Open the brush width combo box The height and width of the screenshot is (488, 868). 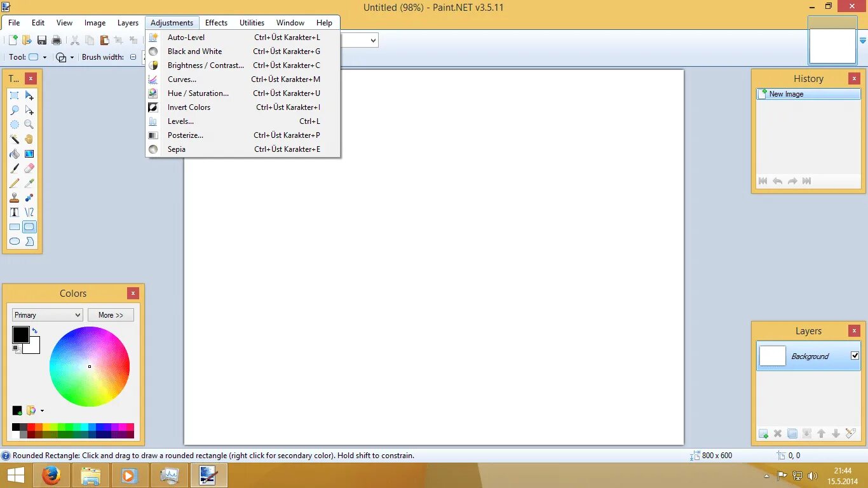(145, 57)
